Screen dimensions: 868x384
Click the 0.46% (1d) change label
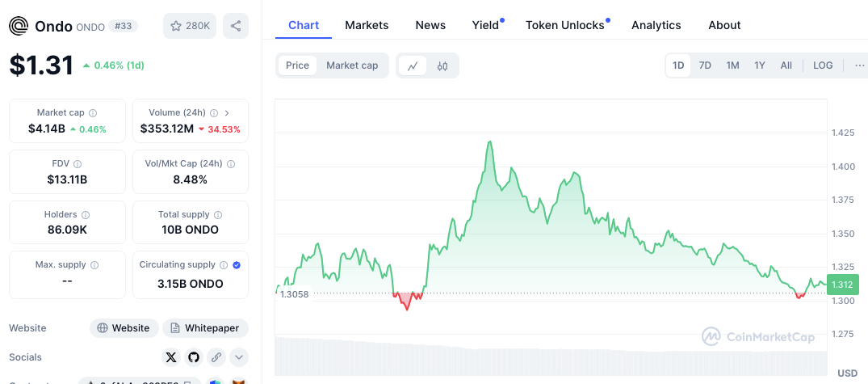pyautogui.click(x=119, y=65)
